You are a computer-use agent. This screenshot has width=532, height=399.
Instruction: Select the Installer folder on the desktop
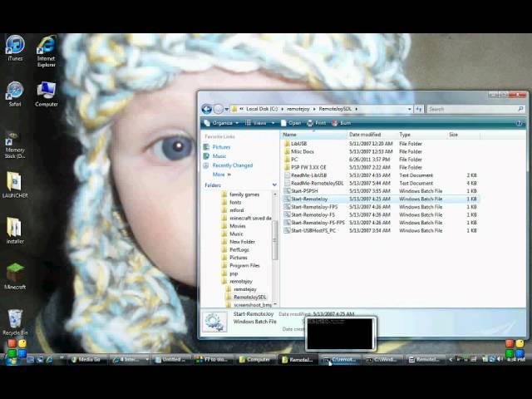15,231
